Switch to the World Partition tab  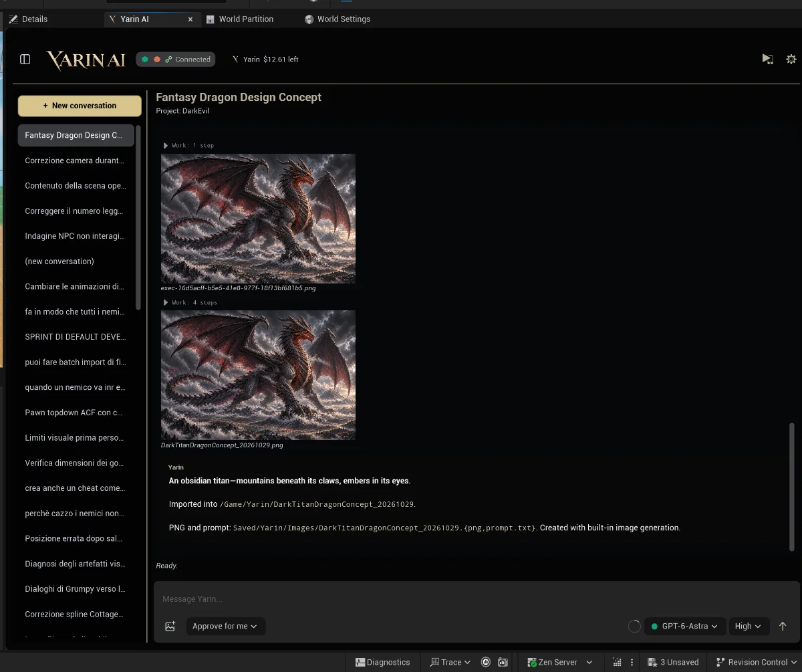[240, 19]
